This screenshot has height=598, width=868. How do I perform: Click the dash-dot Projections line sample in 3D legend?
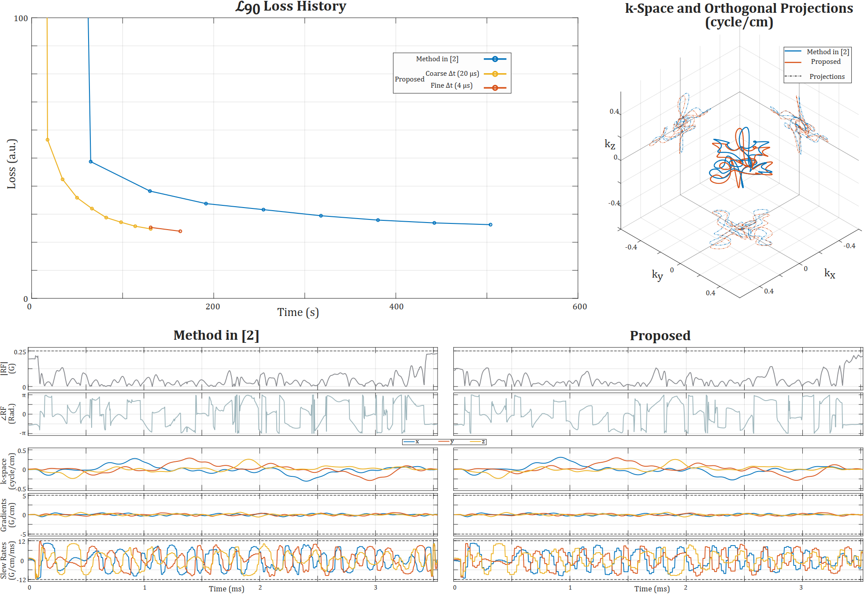point(793,77)
